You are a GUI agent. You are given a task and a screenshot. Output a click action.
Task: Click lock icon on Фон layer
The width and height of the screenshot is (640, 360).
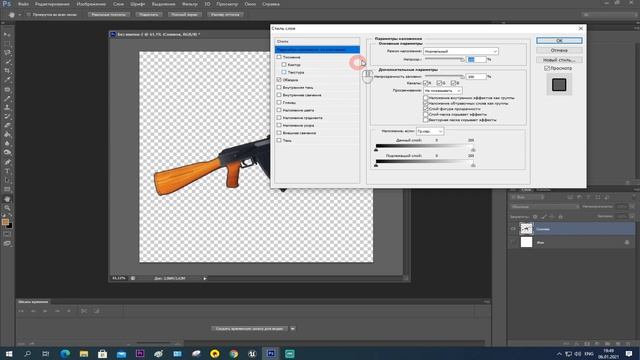(x=627, y=242)
